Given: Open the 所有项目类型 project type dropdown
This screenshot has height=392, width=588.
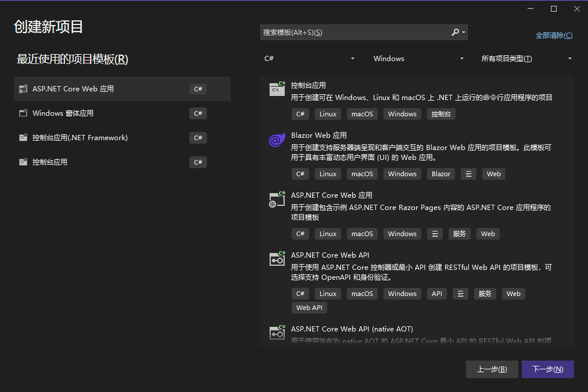Looking at the screenshot, I should click(x=526, y=59).
